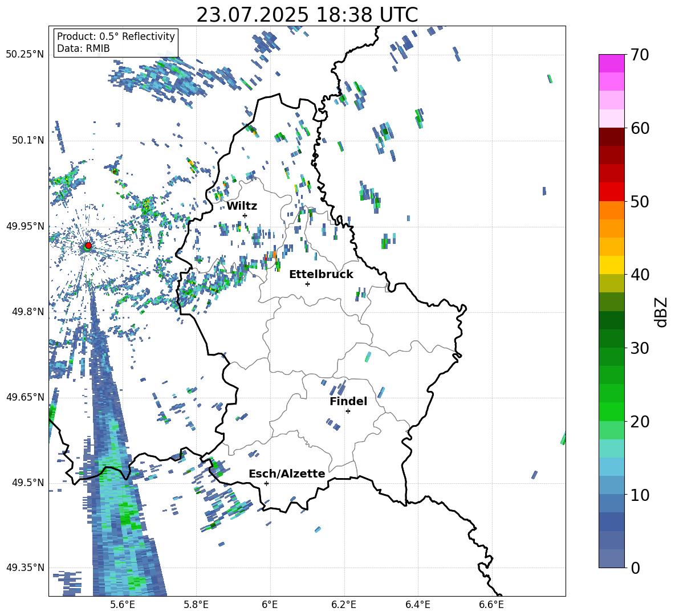
Task: Click the 6.4°E longitude label
Action: point(417,605)
